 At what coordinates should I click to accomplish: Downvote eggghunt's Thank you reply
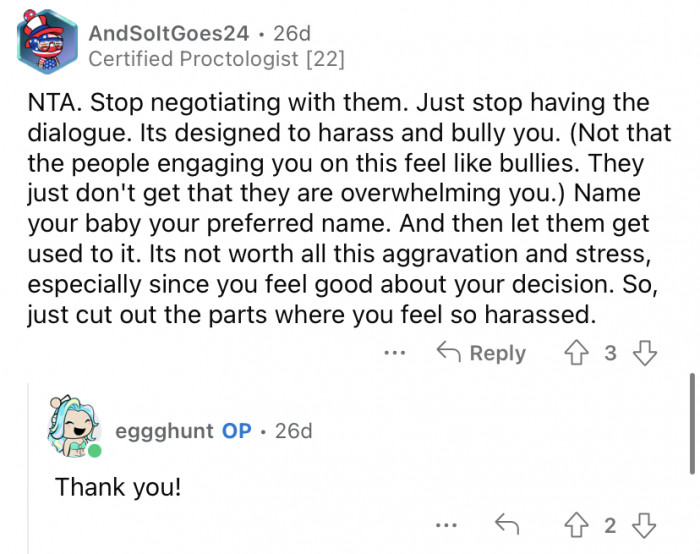[x=646, y=525]
